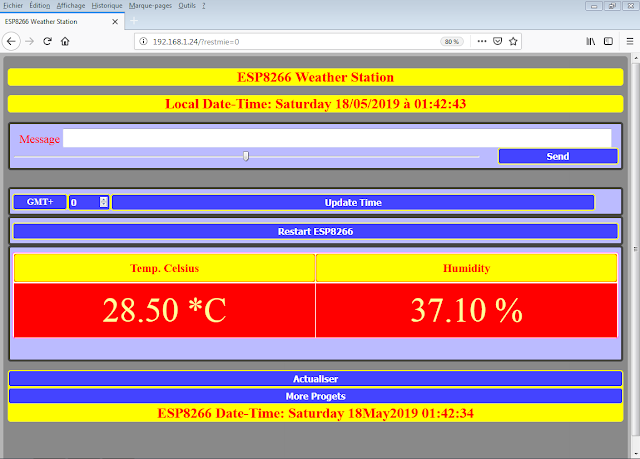The width and height of the screenshot is (640, 459).
Task: Open the Édition menu
Action: [40, 6]
